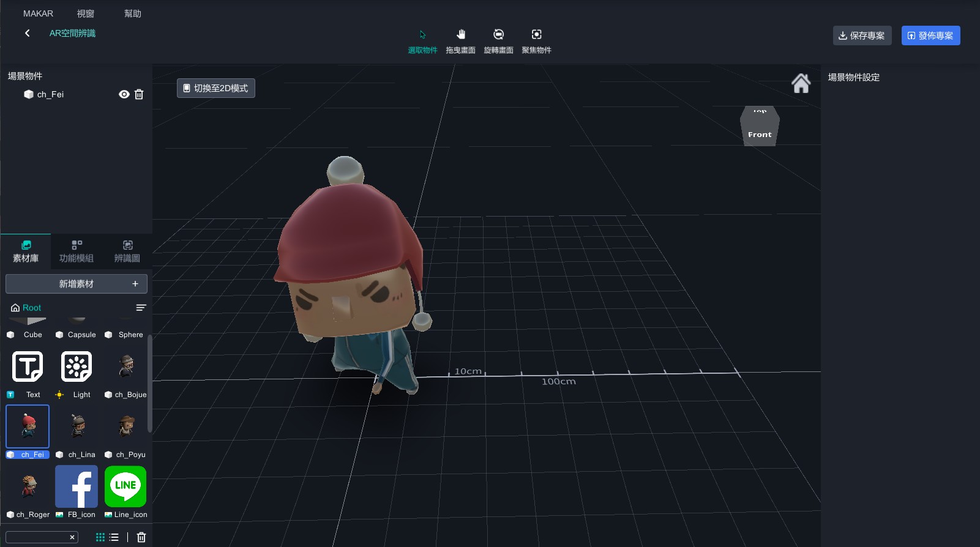Switch asset library to list view
This screenshot has height=547, width=980.
click(x=114, y=537)
